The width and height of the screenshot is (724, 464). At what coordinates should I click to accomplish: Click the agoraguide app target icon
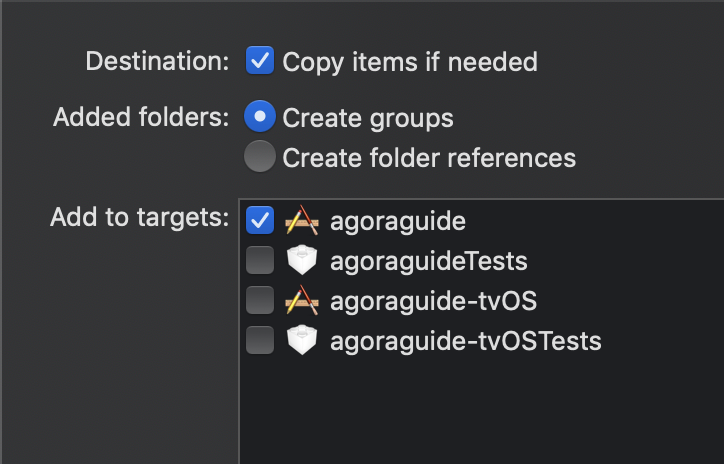click(x=302, y=220)
